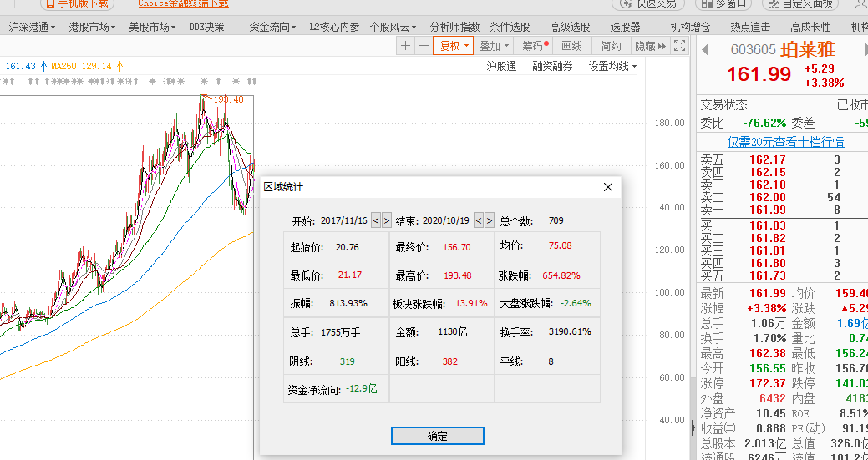Click the 振幅 value 813.93%
The image size is (868, 460).
(348, 303)
